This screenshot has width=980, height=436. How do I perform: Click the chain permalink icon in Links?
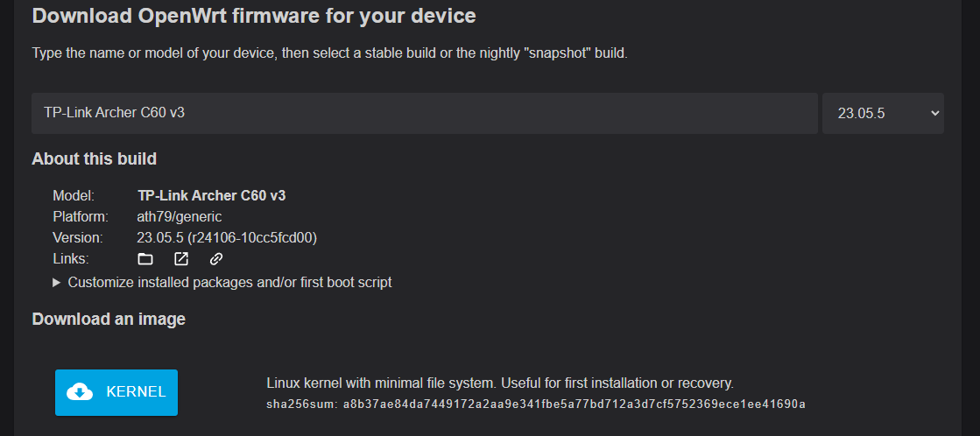[216, 258]
